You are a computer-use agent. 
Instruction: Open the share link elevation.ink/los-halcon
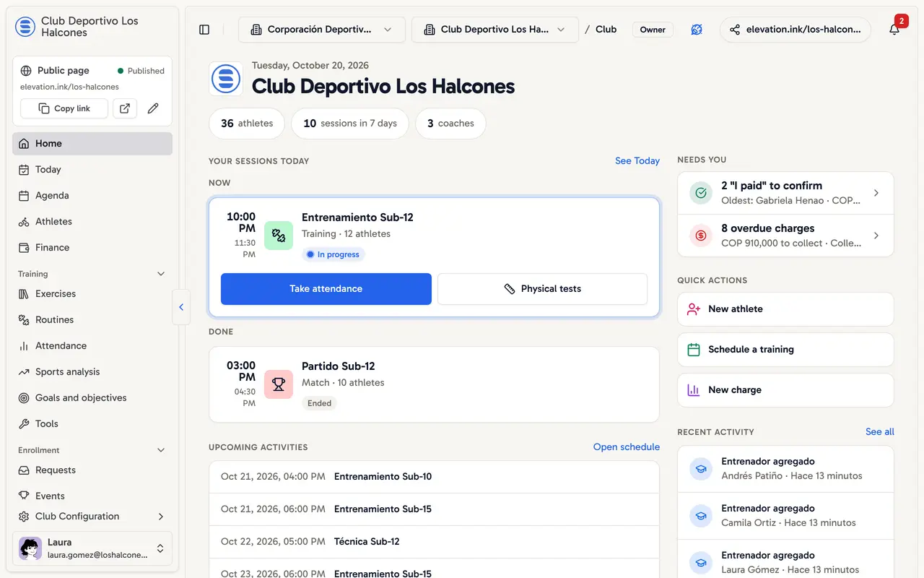coord(796,30)
